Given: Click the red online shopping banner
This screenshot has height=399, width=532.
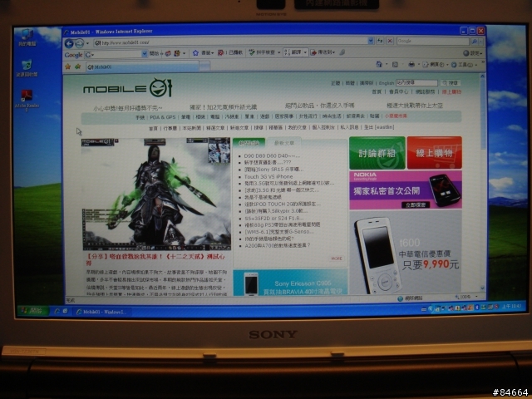Looking at the screenshot, I should [x=434, y=153].
